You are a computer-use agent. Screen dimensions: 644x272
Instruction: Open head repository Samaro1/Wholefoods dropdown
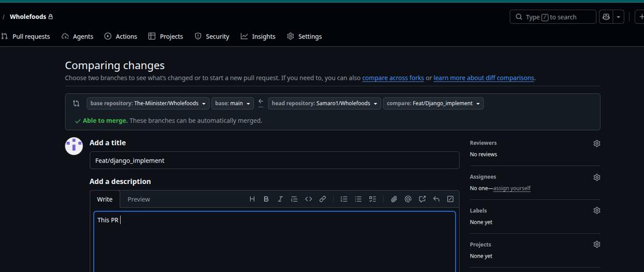[325, 104]
